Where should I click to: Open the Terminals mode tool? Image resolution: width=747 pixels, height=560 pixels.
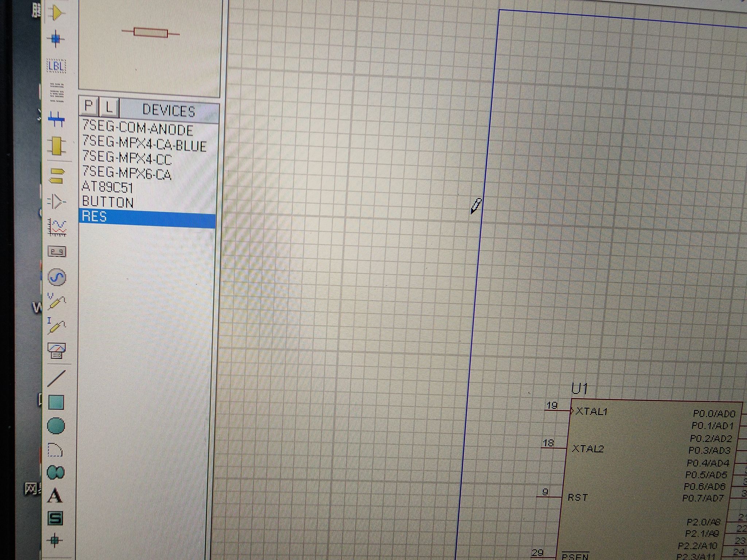point(57,175)
